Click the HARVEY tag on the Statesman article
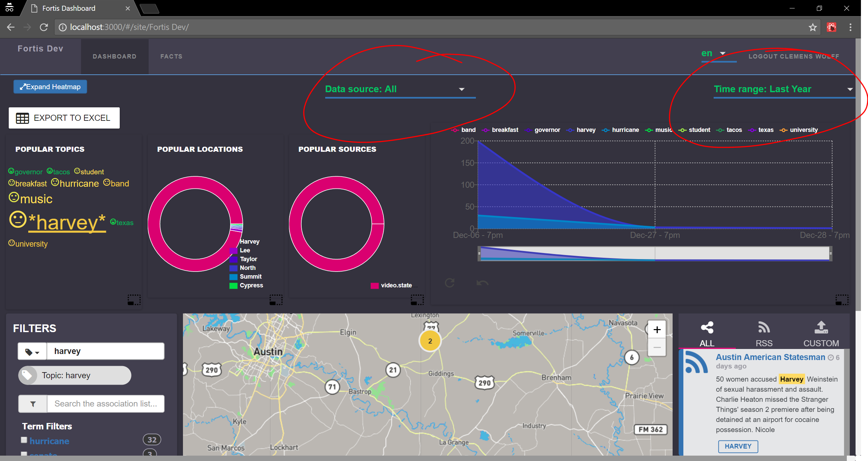This screenshot has width=868, height=461. [x=738, y=446]
